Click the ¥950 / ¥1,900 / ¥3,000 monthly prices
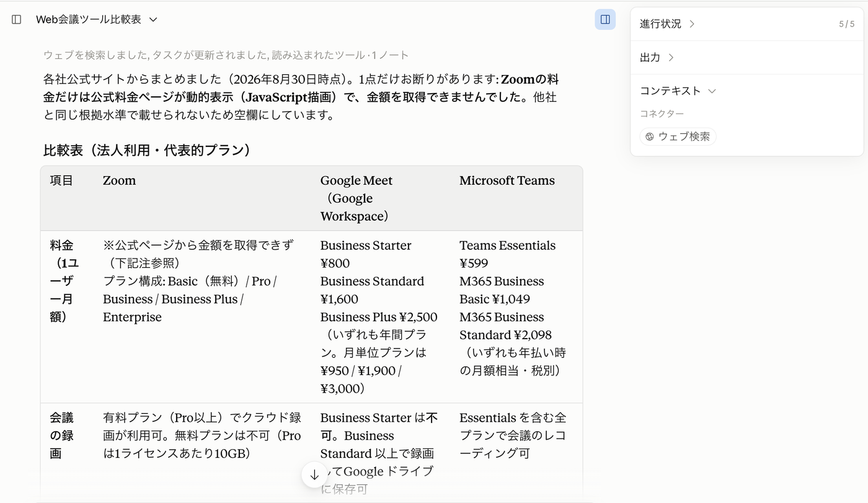 coord(361,380)
